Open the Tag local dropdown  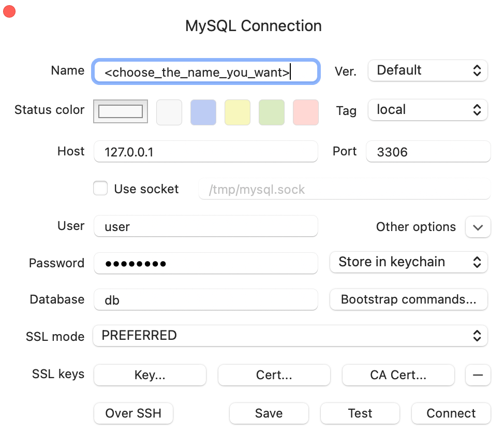click(428, 110)
